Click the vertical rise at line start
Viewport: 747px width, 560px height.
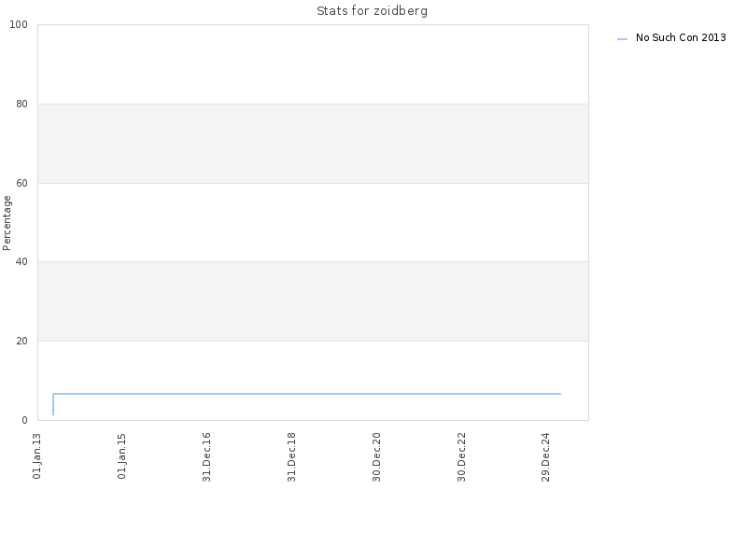(53, 404)
